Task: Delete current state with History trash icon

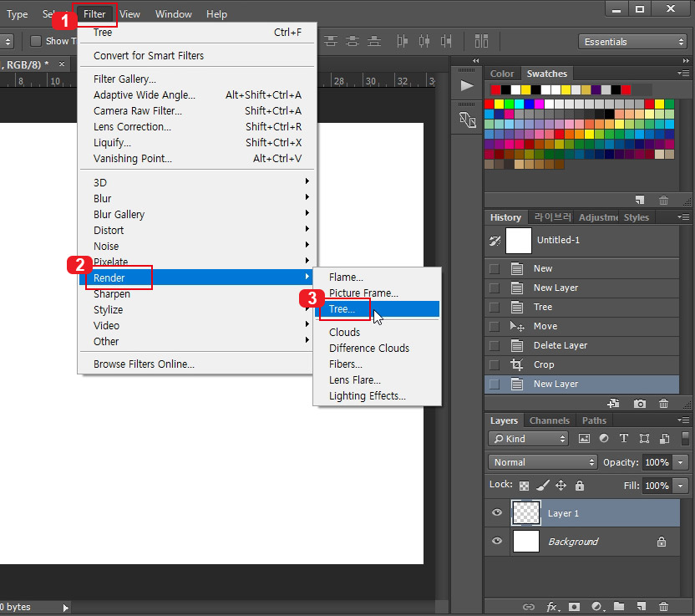Action: click(663, 403)
